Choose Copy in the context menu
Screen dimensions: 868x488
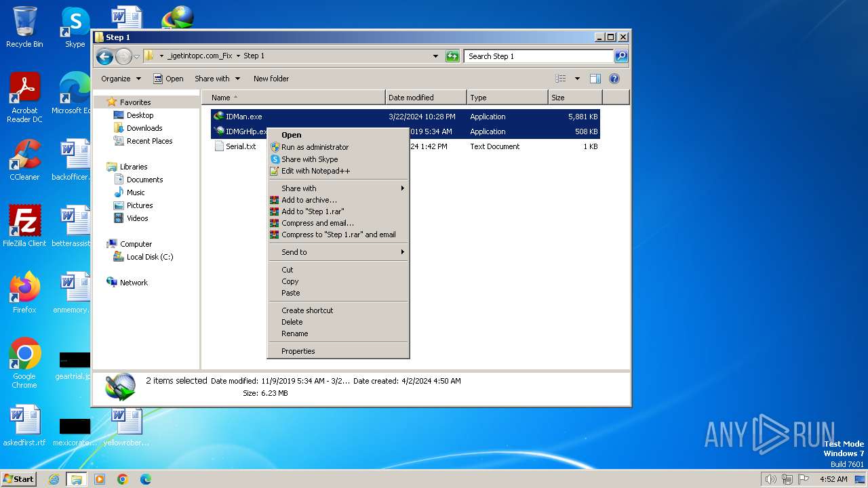point(338,281)
